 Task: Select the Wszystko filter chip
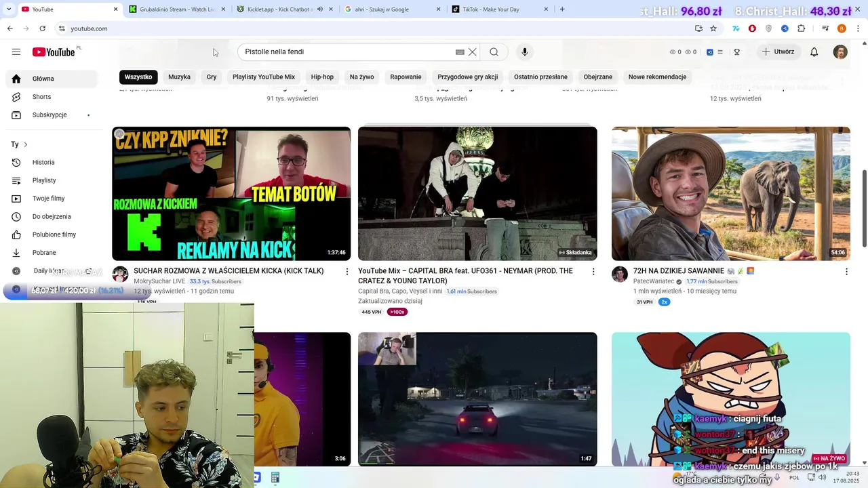pyautogui.click(x=138, y=77)
